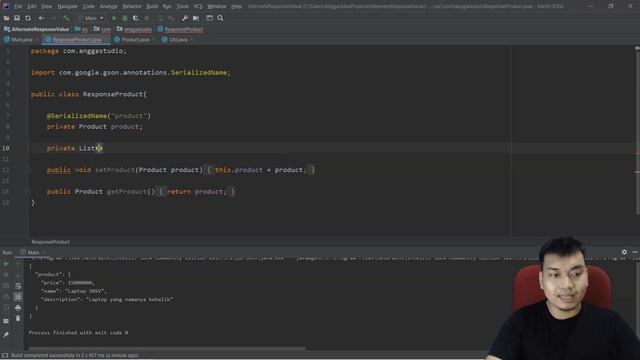Open the View menu
This screenshot has width=640, height=360.
[x=47, y=6]
